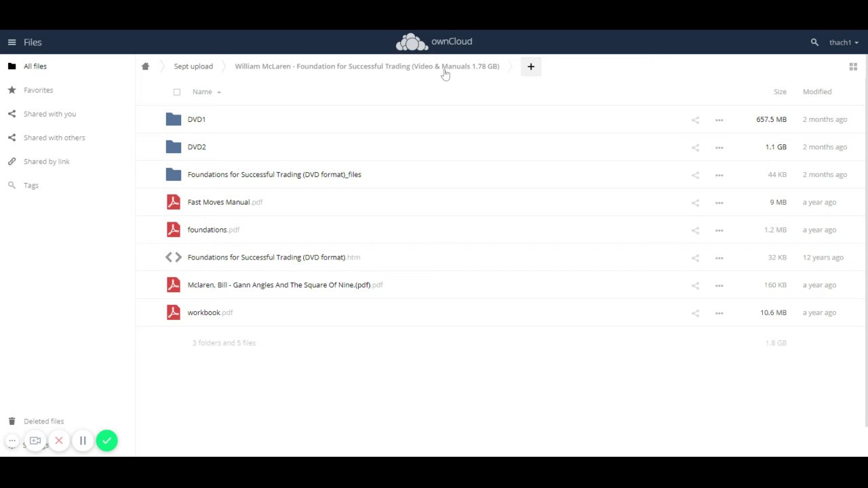The height and width of the screenshot is (488, 868).
Task: Navigate to Sept upload breadcrumb
Action: 193,66
